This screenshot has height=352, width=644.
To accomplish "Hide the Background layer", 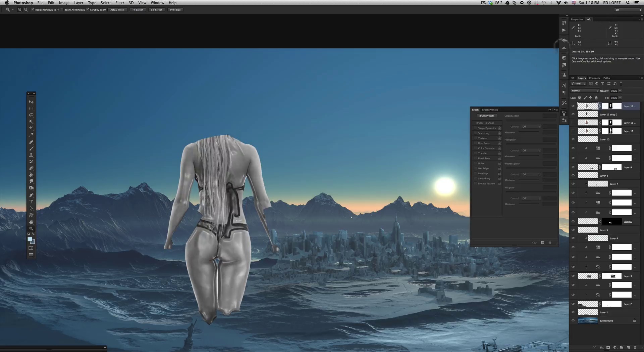I will click(x=573, y=320).
